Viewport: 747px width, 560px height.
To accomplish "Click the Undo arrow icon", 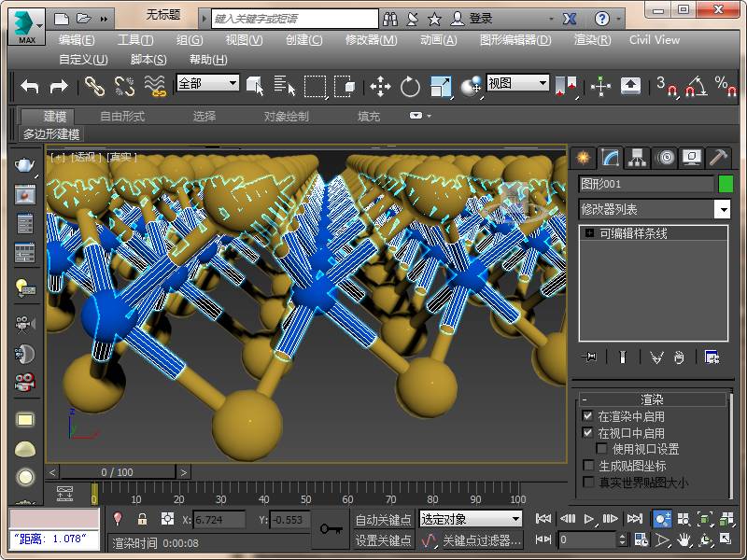I will point(30,87).
